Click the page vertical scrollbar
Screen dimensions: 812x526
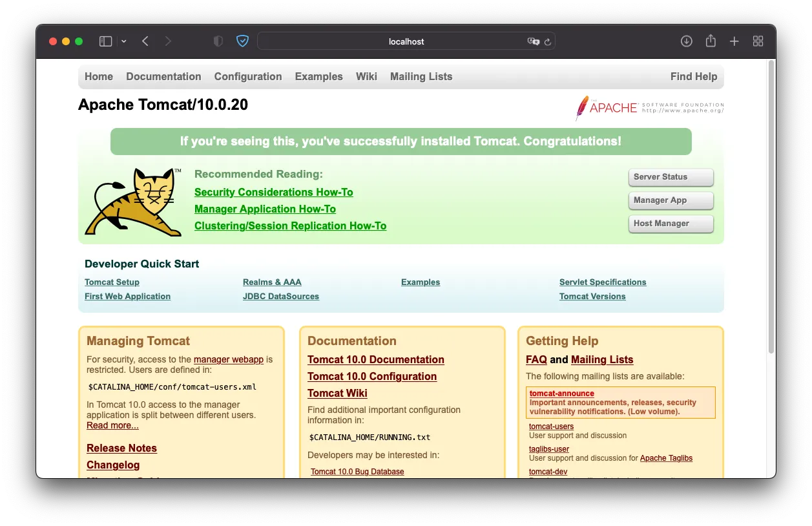(x=771, y=206)
